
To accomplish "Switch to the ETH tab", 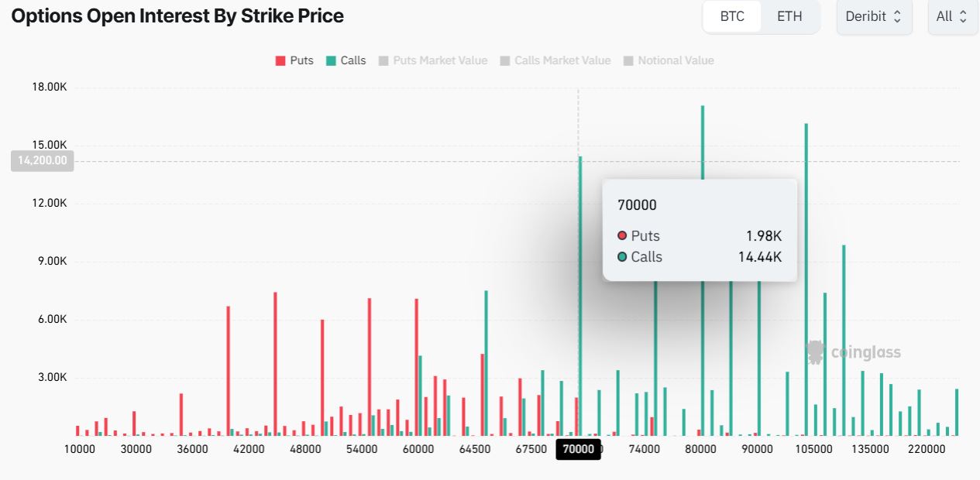I will point(789,16).
